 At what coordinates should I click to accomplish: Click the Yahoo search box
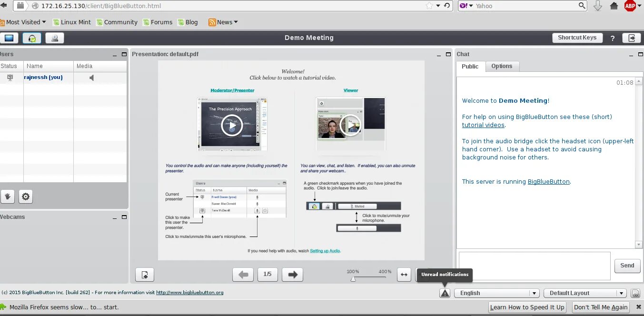coord(526,6)
